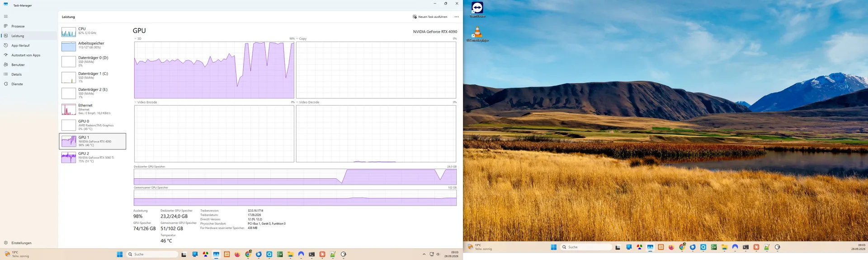The image size is (868, 260).
Task: Open the Video Decode engine dropdown
Action: point(307,102)
